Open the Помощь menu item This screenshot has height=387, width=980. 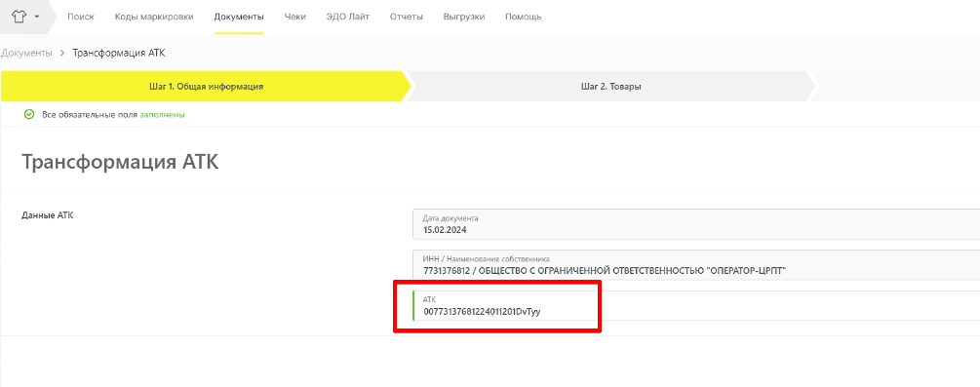click(523, 17)
